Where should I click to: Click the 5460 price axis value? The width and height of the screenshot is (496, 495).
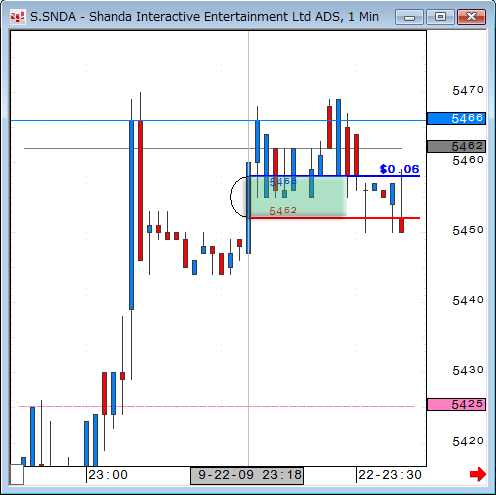[467, 160]
